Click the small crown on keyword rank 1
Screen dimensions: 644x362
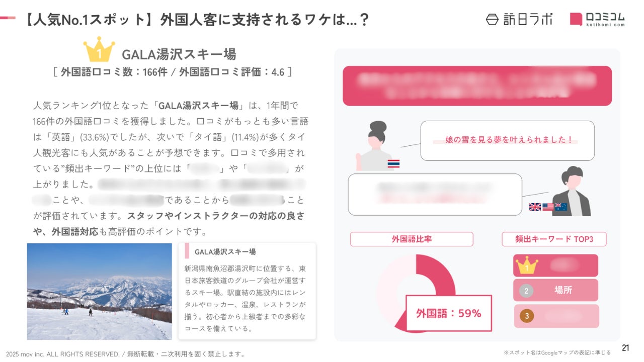coord(527,265)
